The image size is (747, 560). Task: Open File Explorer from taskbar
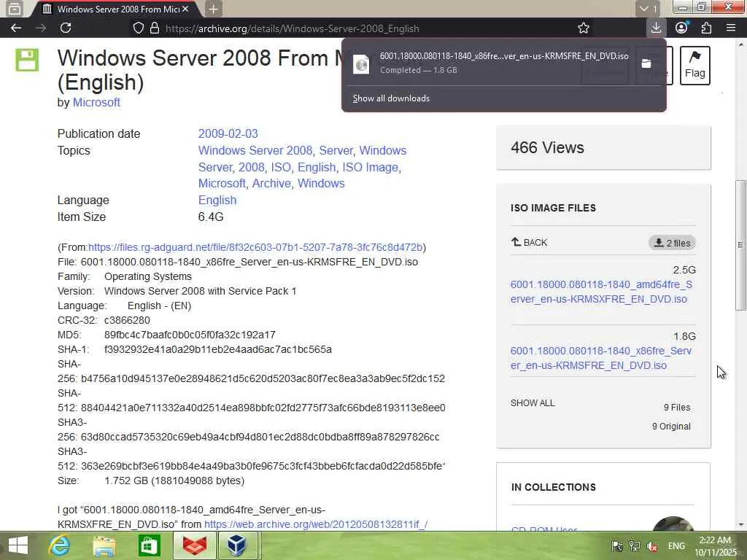pos(104,545)
